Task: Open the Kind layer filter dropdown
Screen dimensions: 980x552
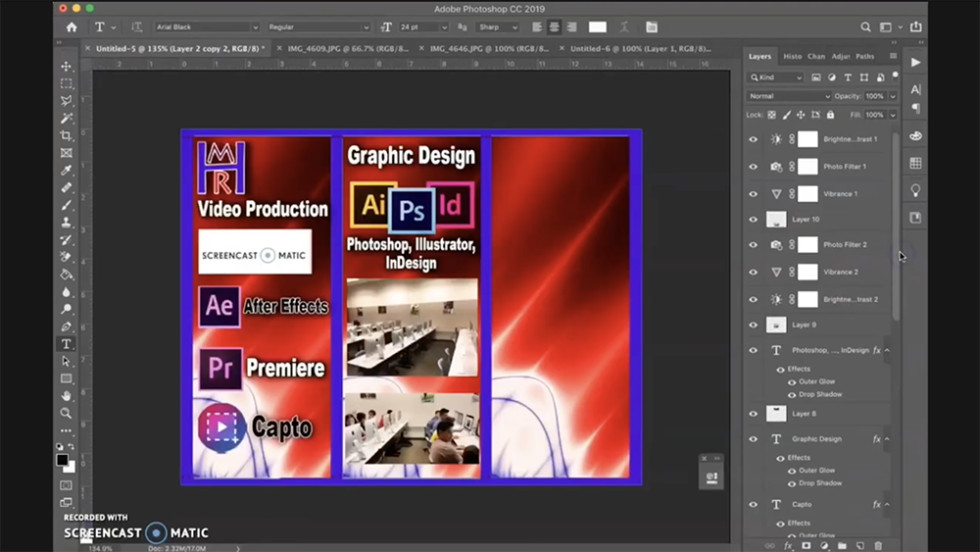Action: point(775,77)
